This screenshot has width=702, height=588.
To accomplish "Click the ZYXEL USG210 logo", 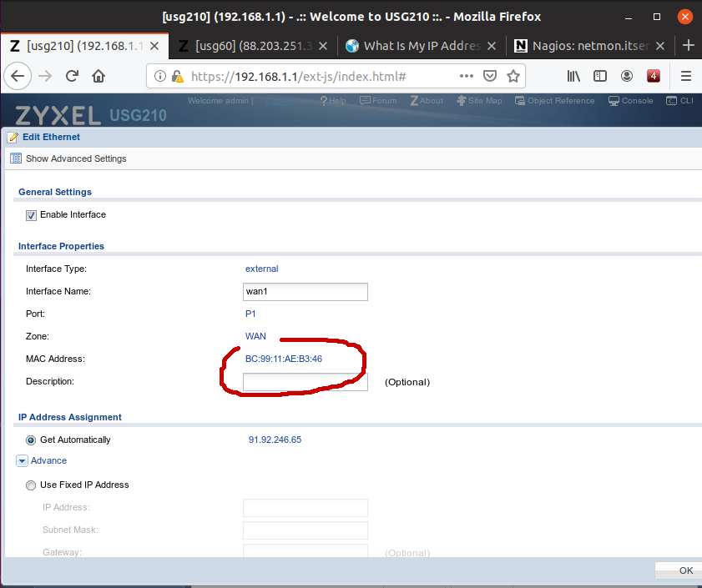I will pos(91,115).
